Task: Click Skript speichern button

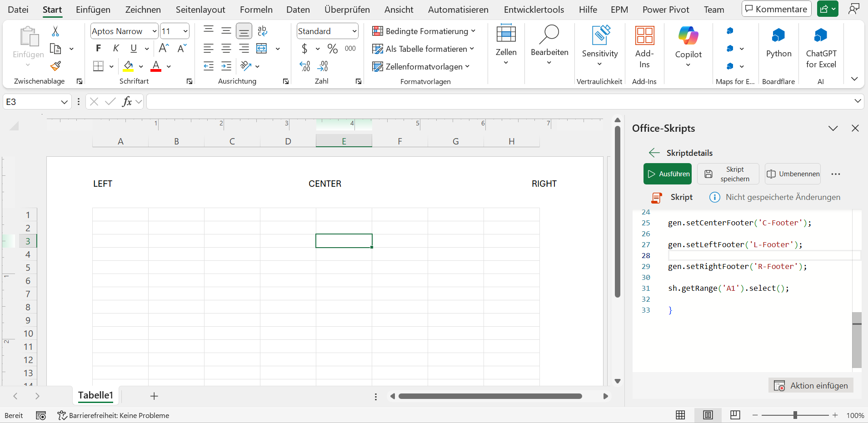Action: (x=728, y=174)
